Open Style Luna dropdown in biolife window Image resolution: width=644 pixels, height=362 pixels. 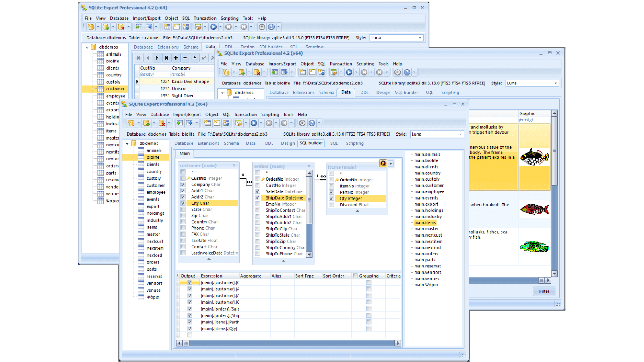click(x=555, y=83)
